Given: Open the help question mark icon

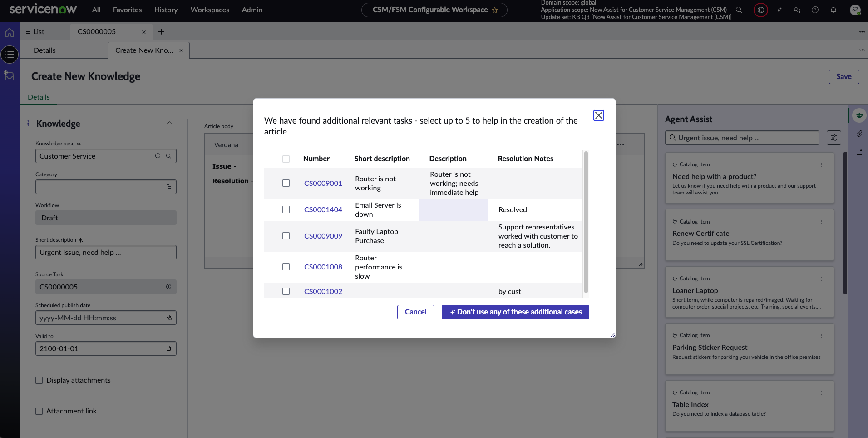Looking at the screenshot, I should 815,10.
